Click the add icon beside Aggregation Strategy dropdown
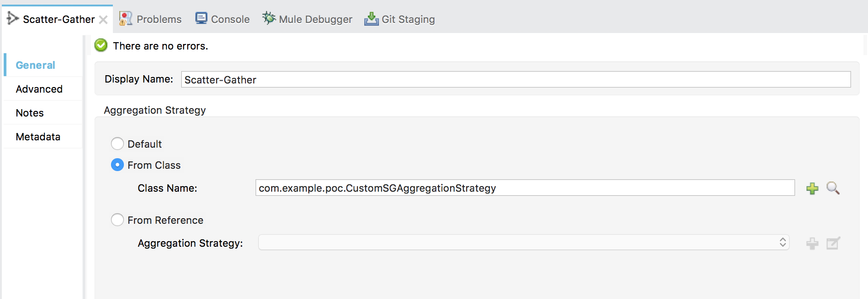The image size is (868, 299). 812,244
